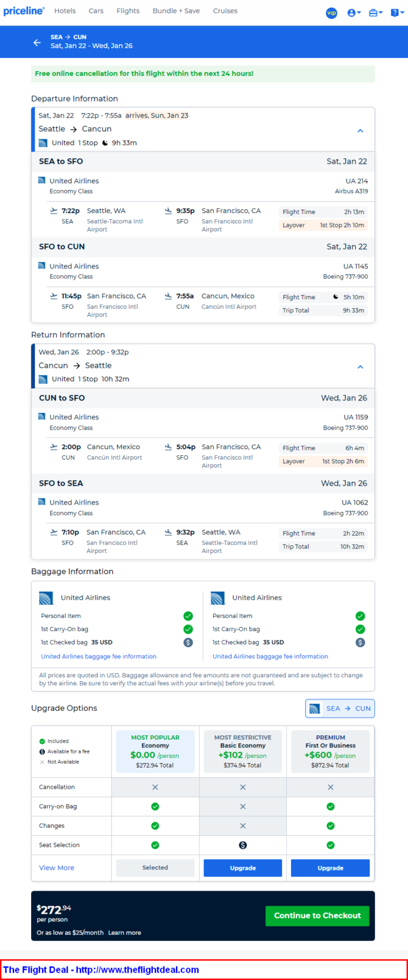The height and width of the screenshot is (980, 408).
Task: Collapse the return flight details
Action: (x=360, y=367)
